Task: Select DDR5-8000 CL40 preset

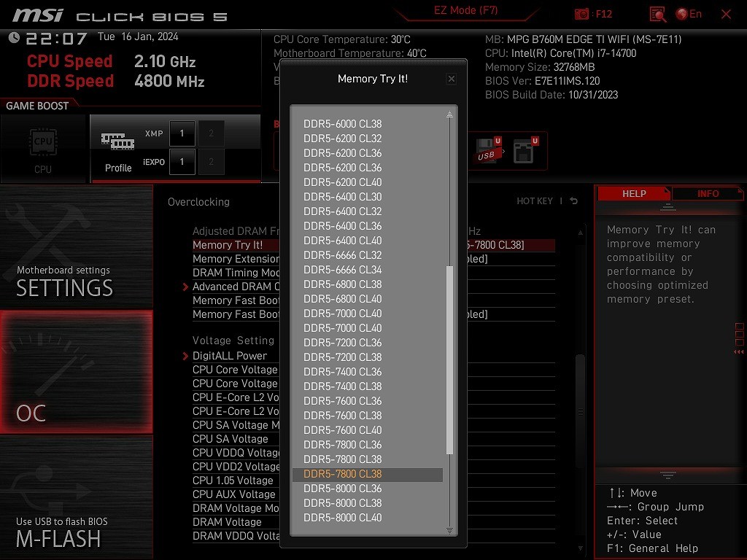Action: [343, 518]
